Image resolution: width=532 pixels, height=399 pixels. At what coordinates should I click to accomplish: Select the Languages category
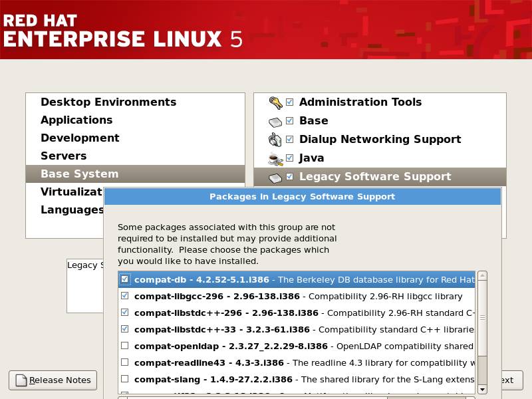coord(65,209)
